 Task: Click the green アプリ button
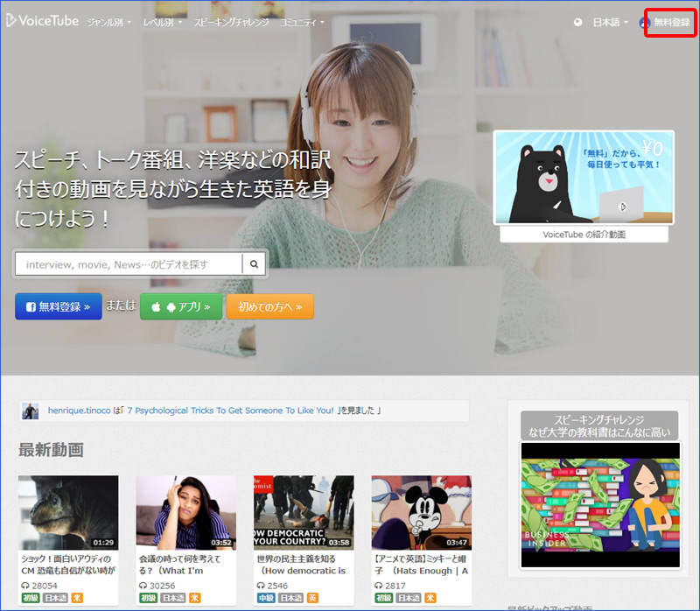[x=180, y=307]
